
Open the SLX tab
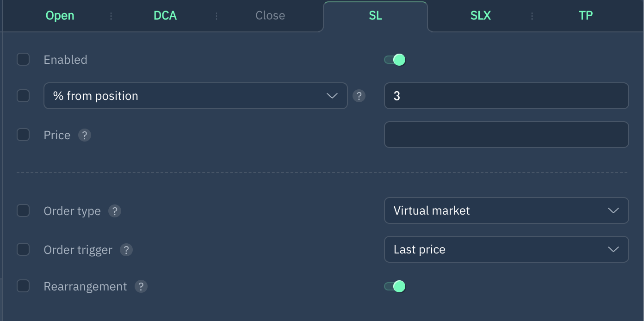[x=480, y=16]
